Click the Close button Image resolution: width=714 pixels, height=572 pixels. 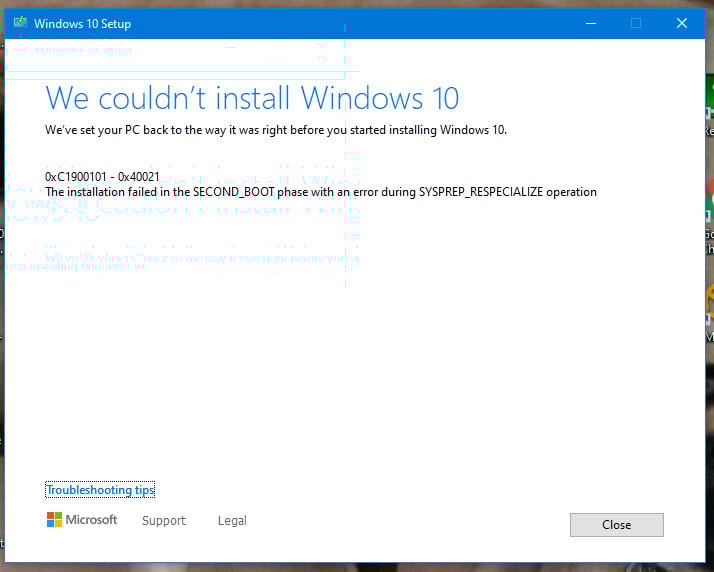(617, 525)
